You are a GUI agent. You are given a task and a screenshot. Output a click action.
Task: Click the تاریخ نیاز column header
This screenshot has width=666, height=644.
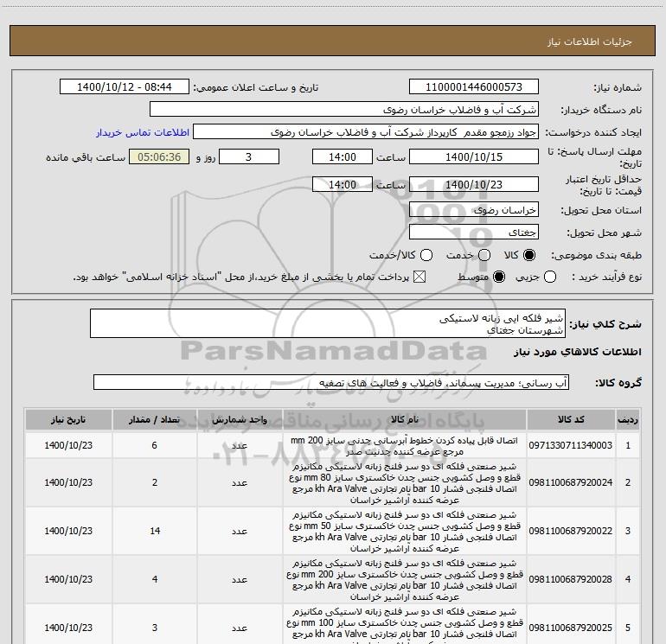[x=68, y=420]
